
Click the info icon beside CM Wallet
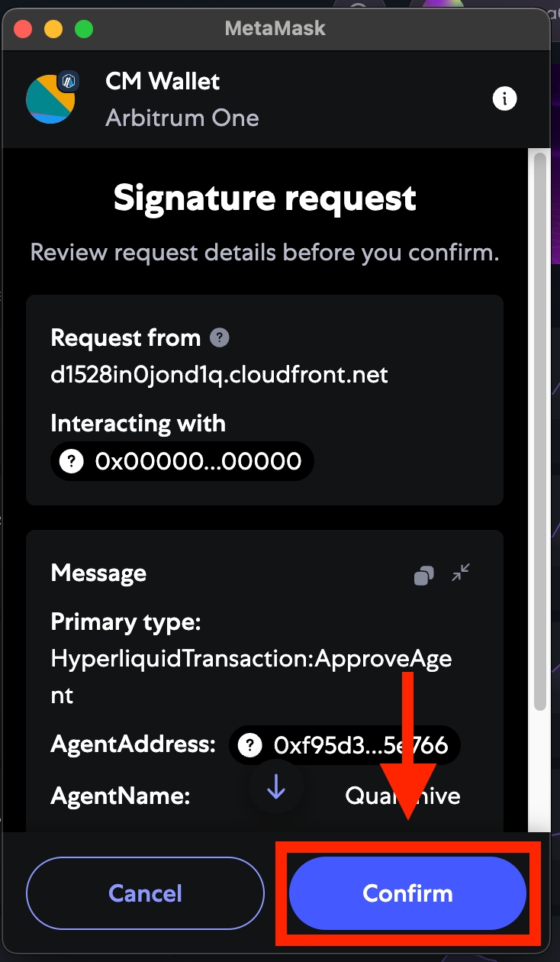[x=504, y=98]
